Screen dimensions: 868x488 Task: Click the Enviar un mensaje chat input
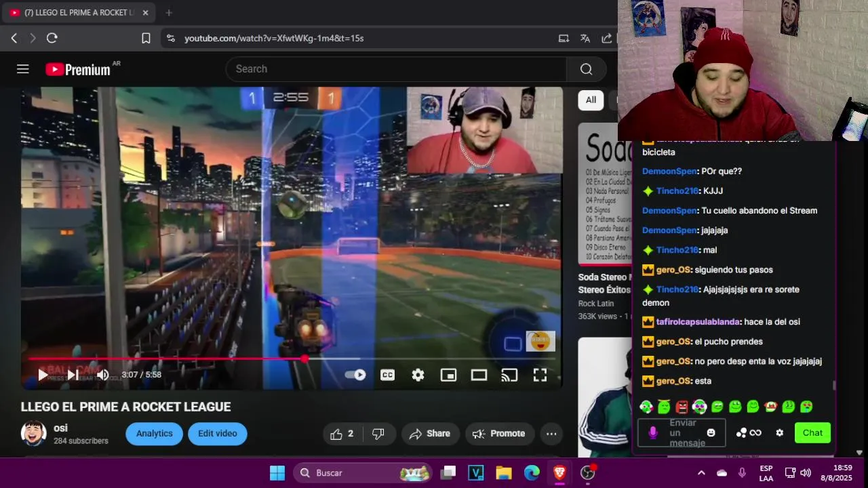tap(682, 432)
